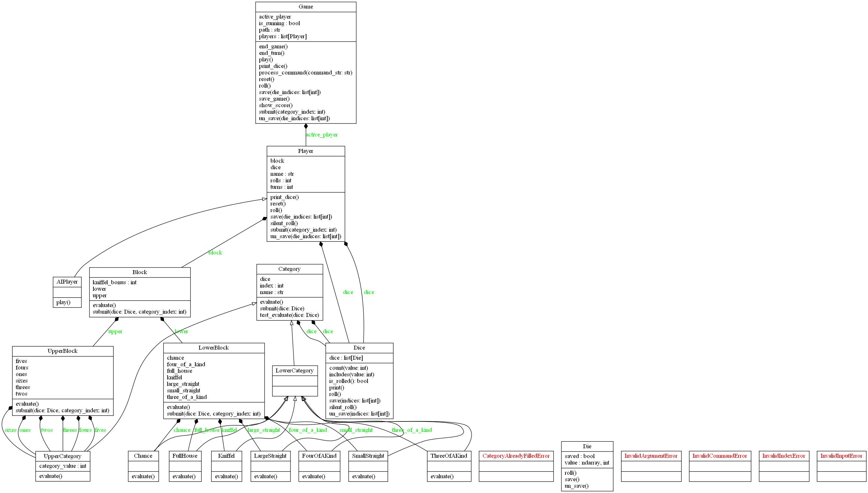Click the green block edge label
The height and width of the screenshot is (493, 868).
click(x=215, y=253)
